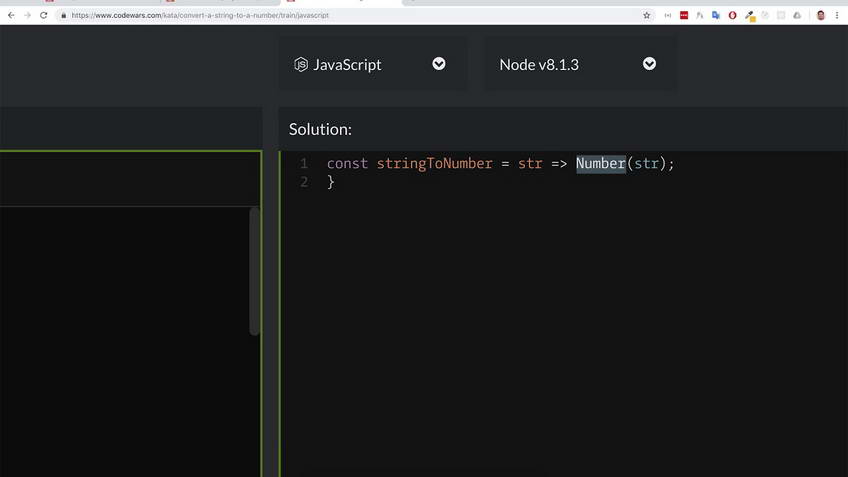This screenshot has width=848, height=477.
Task: Click the Codewars URL address bar
Action: click(x=354, y=15)
